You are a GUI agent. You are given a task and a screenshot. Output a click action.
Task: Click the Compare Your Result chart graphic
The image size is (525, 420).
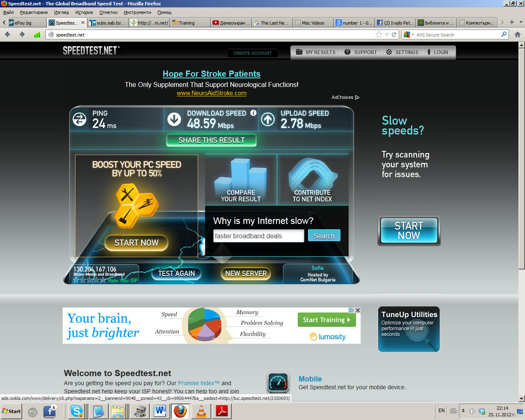click(x=241, y=180)
